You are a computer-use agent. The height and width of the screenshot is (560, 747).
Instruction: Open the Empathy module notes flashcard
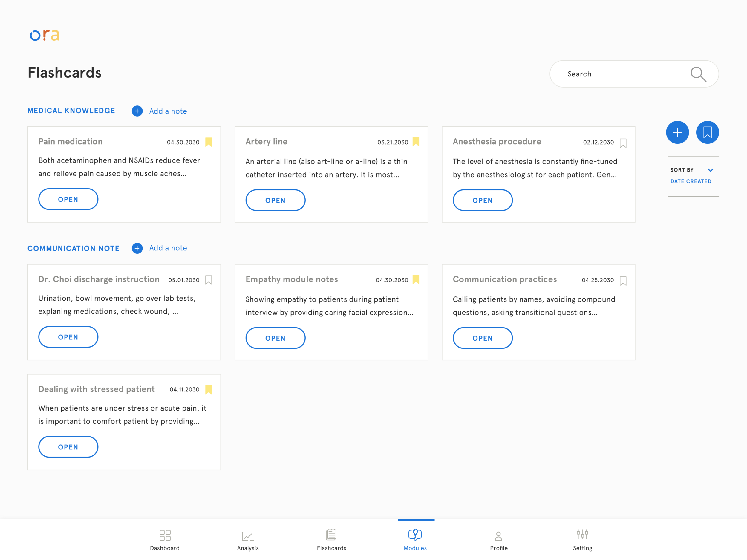[275, 338]
